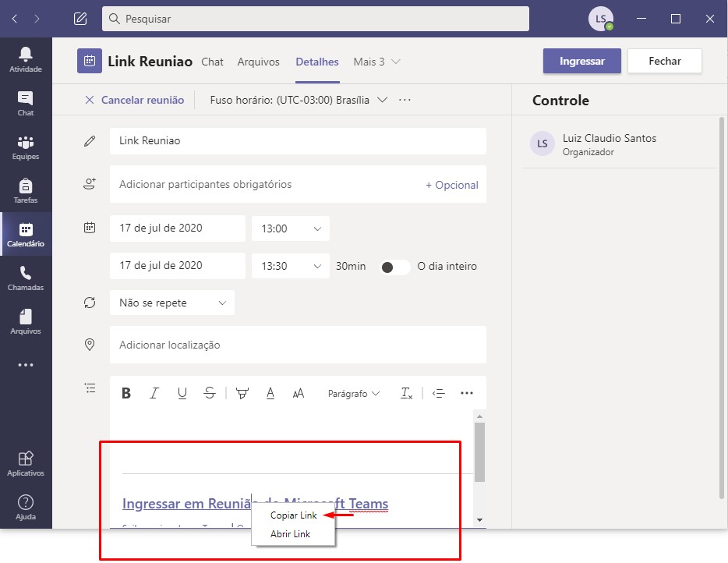The width and height of the screenshot is (728, 563).
Task: Choose Abrir Link from context menu
Action: point(290,533)
